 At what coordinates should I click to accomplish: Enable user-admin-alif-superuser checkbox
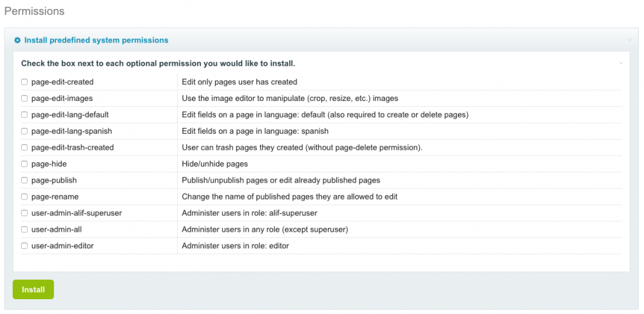(24, 213)
